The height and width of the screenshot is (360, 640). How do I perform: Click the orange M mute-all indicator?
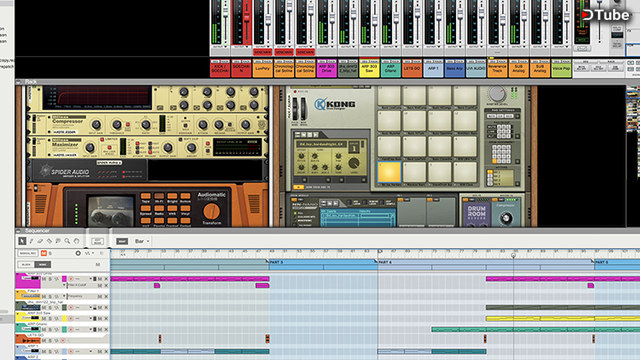point(44,253)
